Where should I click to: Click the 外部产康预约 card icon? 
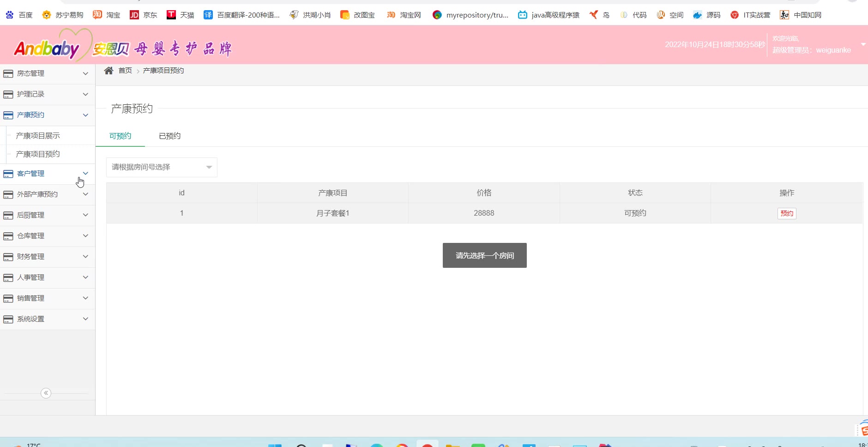click(8, 195)
